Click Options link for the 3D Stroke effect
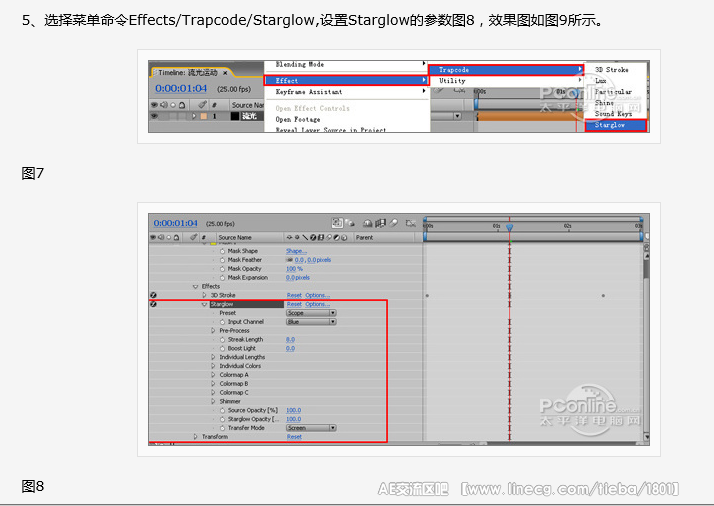 [x=317, y=295]
